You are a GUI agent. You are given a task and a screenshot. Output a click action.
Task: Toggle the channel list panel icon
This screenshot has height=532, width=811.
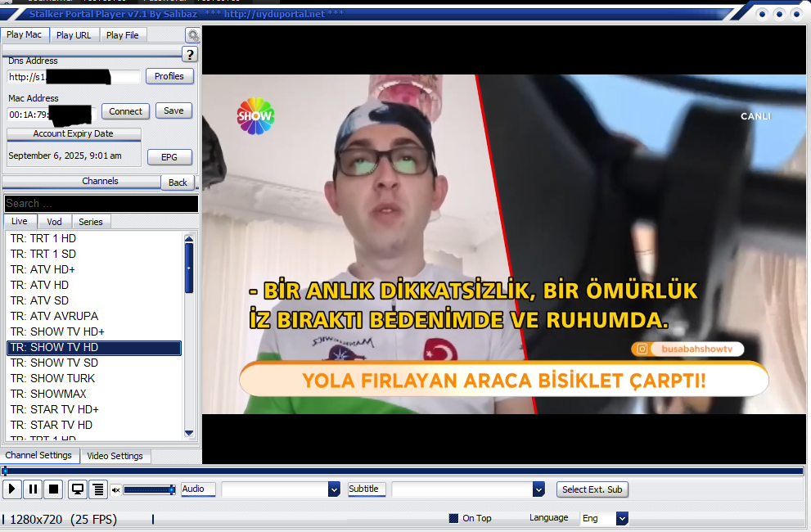tap(98, 489)
